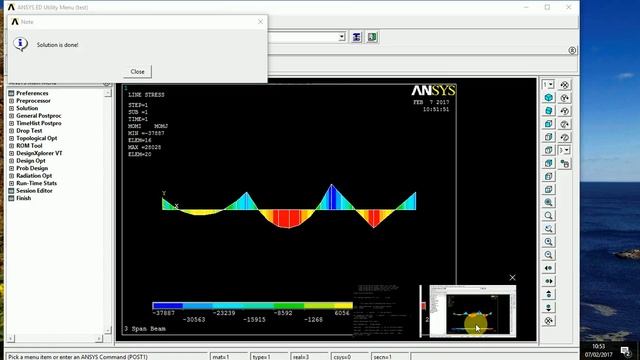Click the ANSYS logo icon in the title bar
This screenshot has width=640, height=360.
tap(11, 7)
